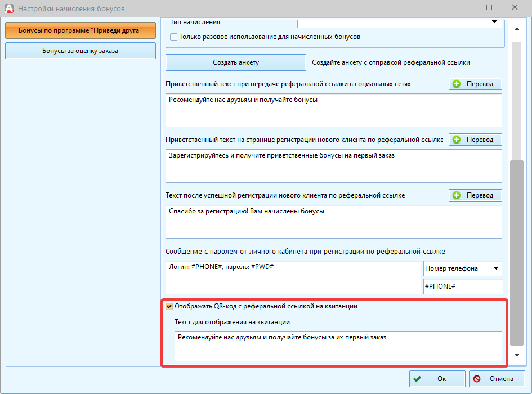This screenshot has height=394, width=532.
Task: Click the red prohibition icon on Отмена
Action: pyautogui.click(x=477, y=379)
